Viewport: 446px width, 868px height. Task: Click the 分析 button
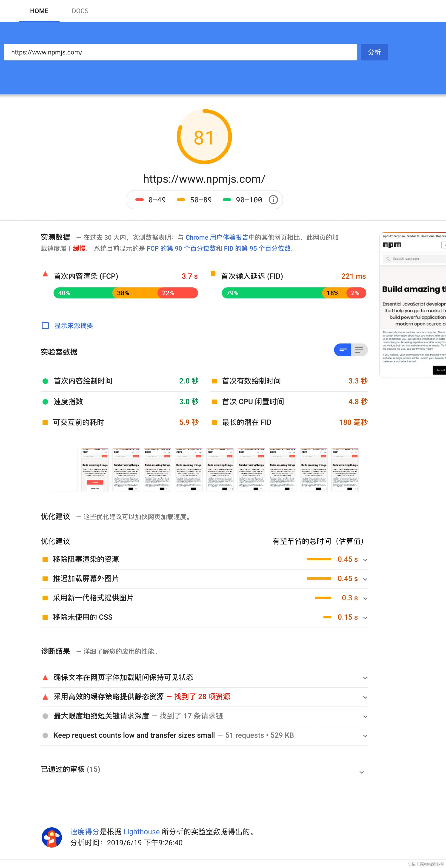374,52
